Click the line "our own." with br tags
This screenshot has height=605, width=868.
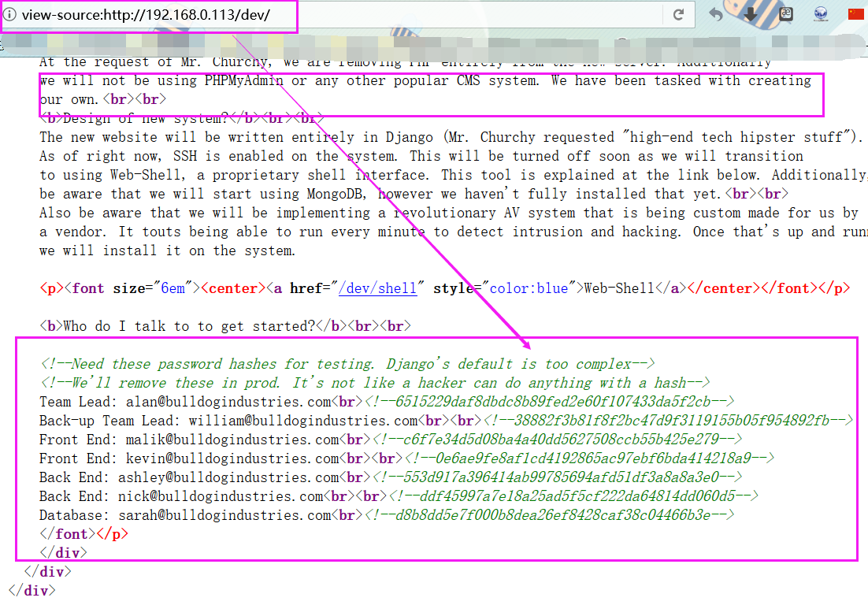(x=103, y=99)
